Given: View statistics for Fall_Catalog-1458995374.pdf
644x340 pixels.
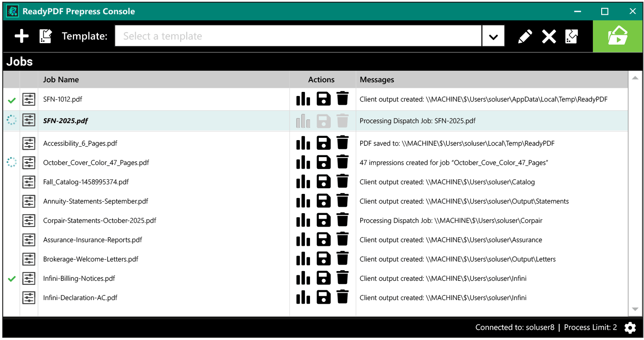Looking at the screenshot, I should pyautogui.click(x=303, y=182).
